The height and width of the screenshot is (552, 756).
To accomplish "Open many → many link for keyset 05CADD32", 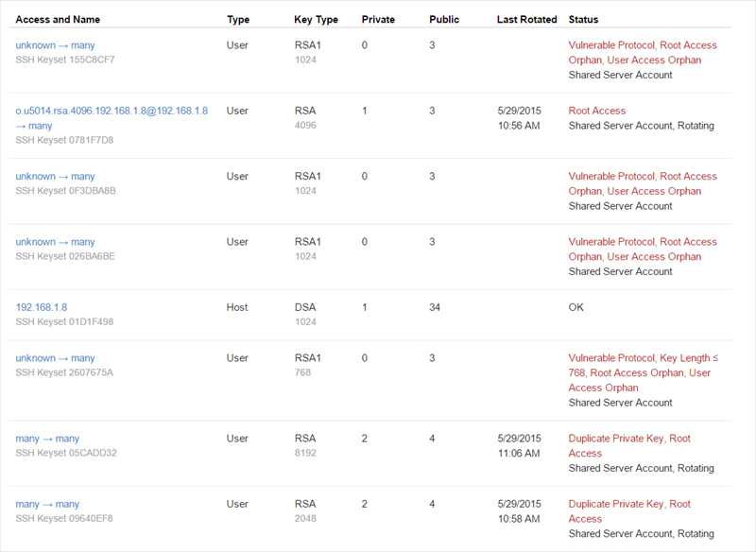I will pyautogui.click(x=47, y=439).
